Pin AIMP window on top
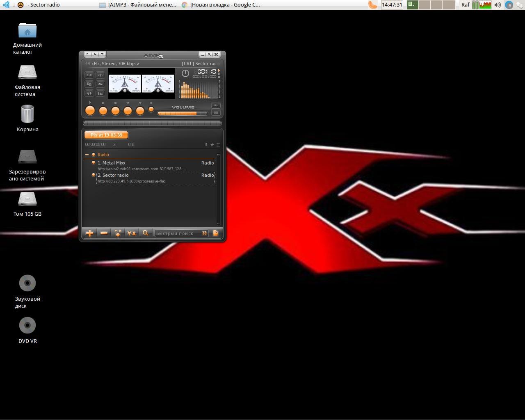The image size is (525, 420). click(209, 54)
